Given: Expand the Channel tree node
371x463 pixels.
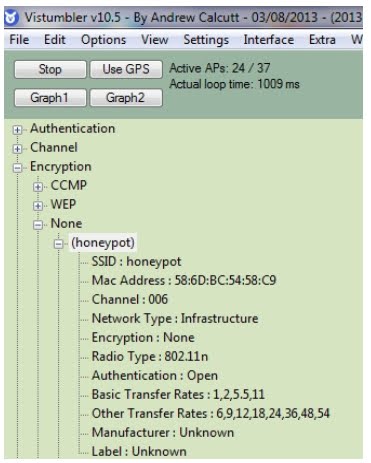Looking at the screenshot, I should (17, 148).
